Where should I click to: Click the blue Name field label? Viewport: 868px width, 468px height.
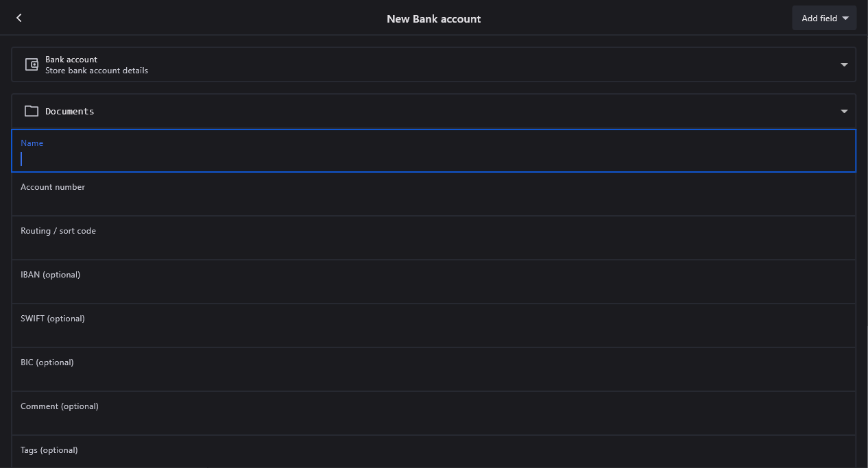32,143
